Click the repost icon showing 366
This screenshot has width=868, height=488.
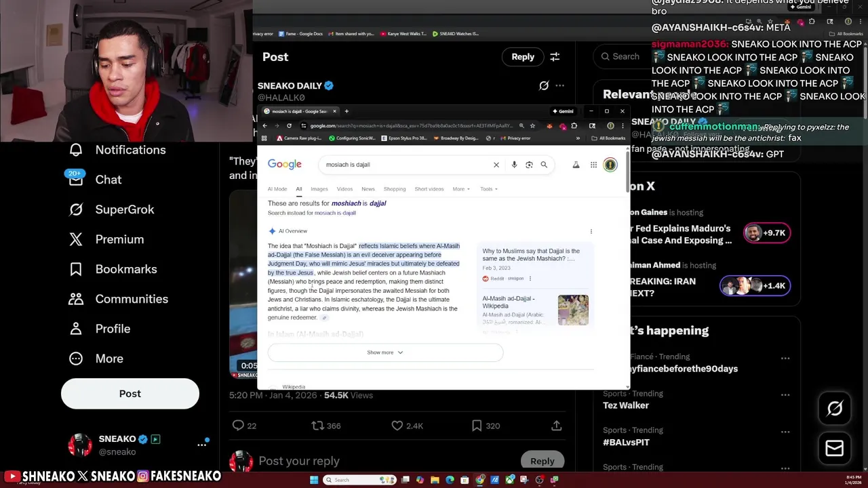[317, 426]
